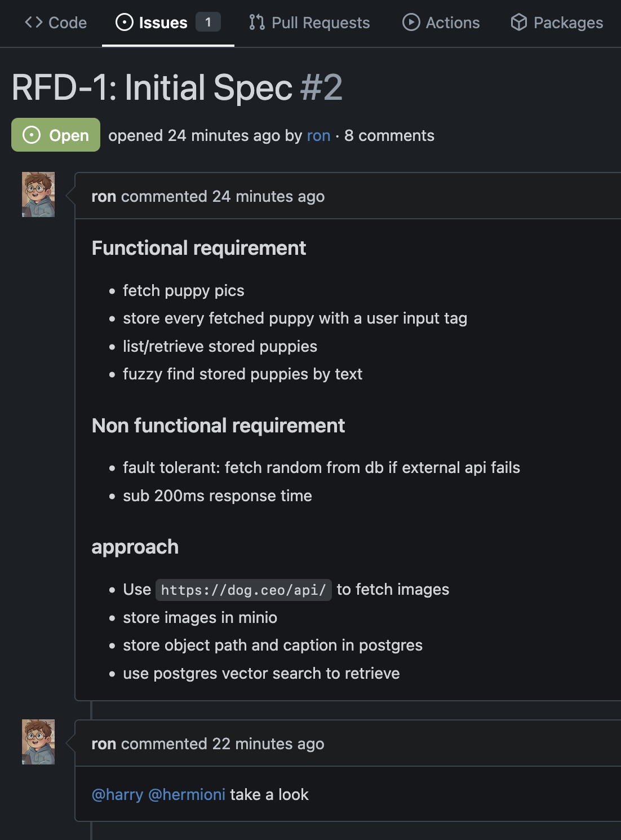The width and height of the screenshot is (621, 840).
Task: Click the Packages cube icon
Action: (x=519, y=23)
